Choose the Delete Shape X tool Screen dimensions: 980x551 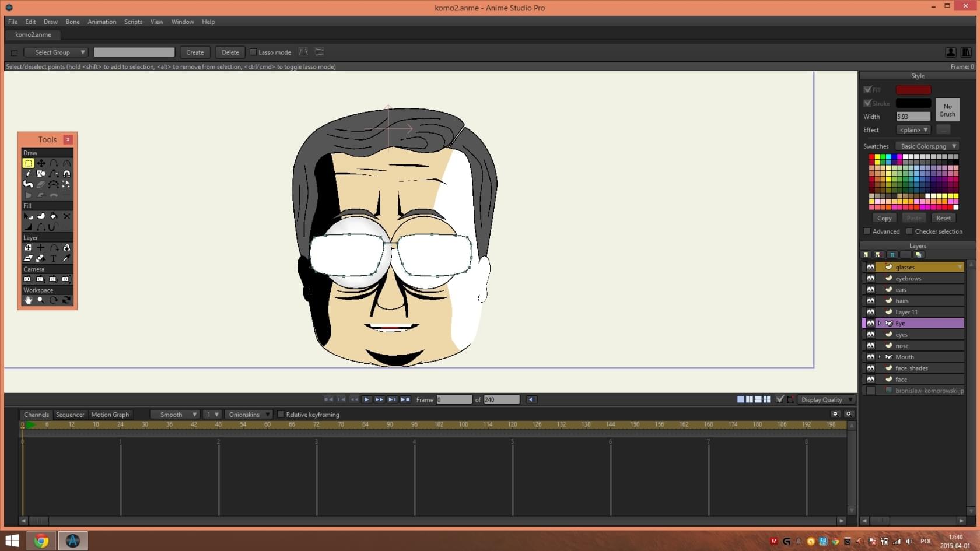point(66,216)
